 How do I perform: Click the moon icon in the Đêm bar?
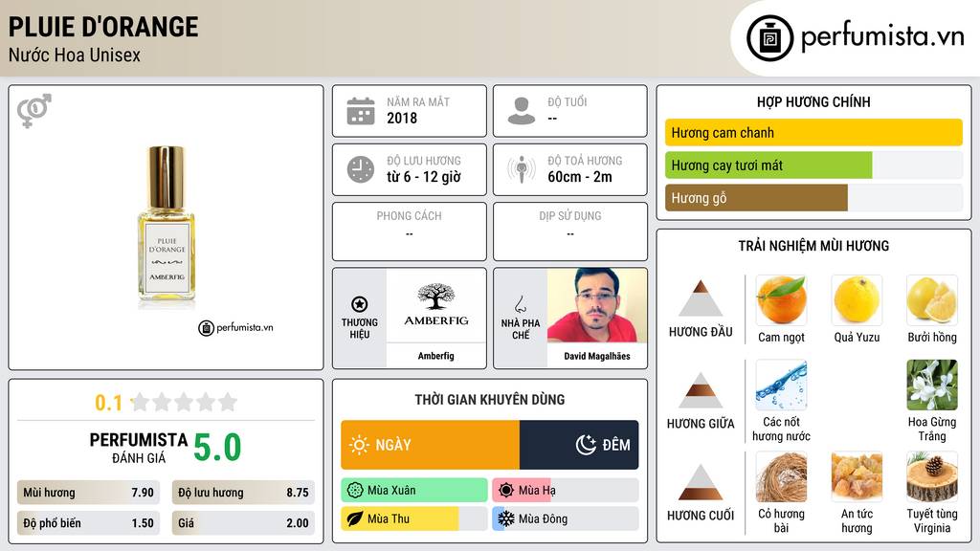(586, 445)
